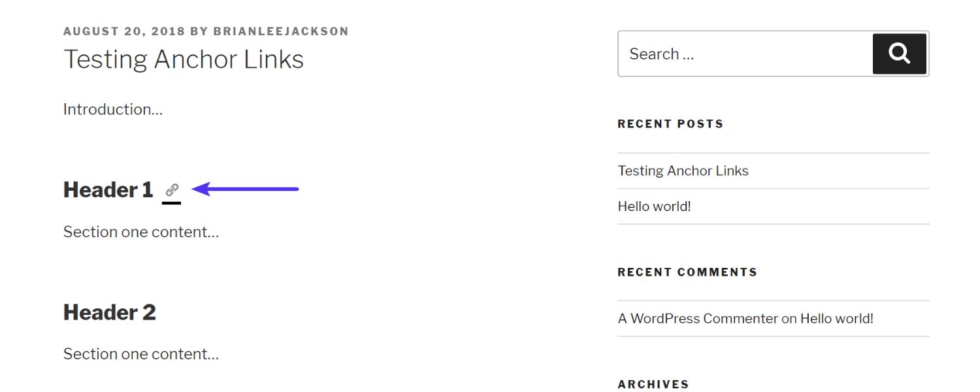Image resolution: width=980 pixels, height=392 pixels.
Task: Open the Hello world! post under Recent Posts
Action: [655, 206]
